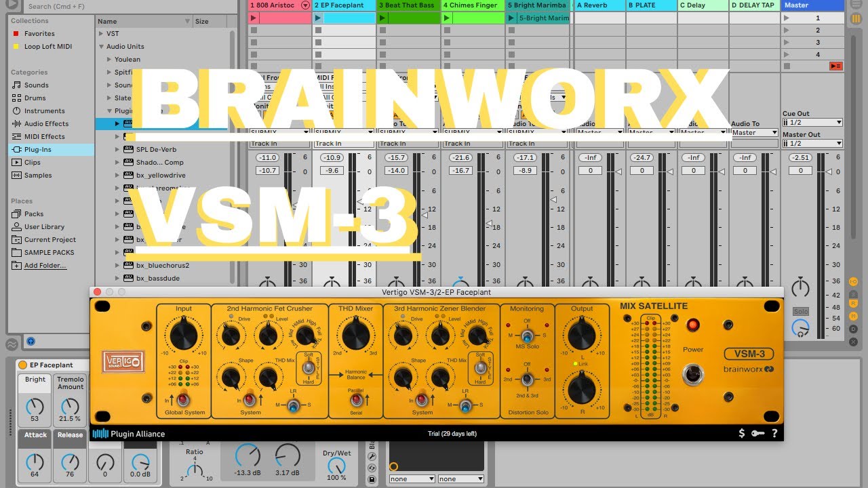Sort browser by Name column

tap(144, 22)
